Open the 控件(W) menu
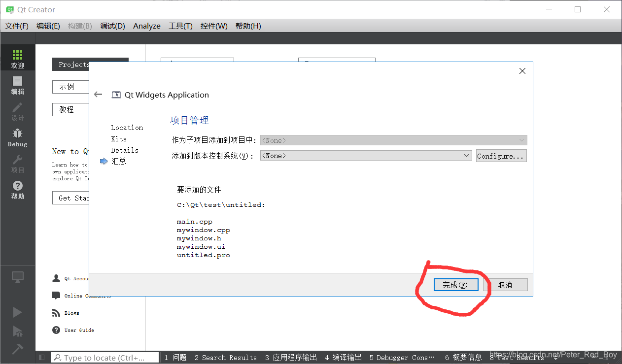Image resolution: width=622 pixels, height=364 pixels. [x=214, y=26]
